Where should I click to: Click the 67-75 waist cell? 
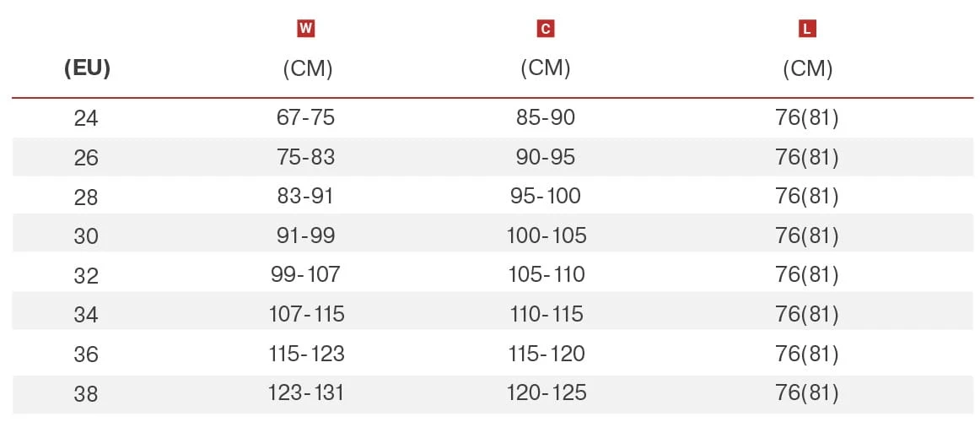305,117
